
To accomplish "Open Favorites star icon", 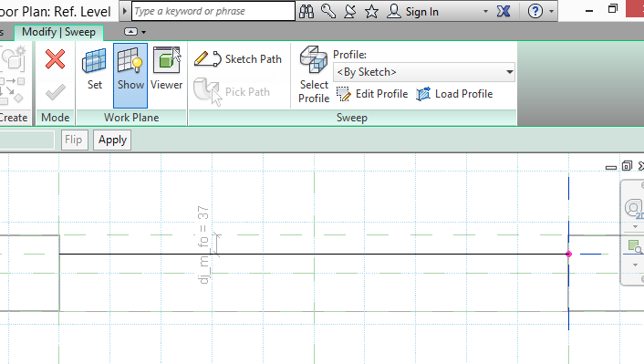I will click(x=371, y=12).
